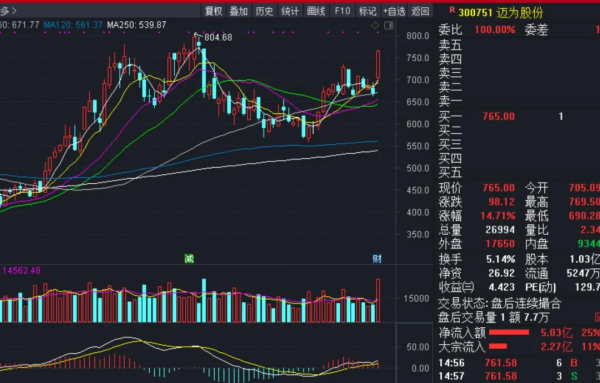Select the 14:57 trade tick row

click(x=519, y=376)
